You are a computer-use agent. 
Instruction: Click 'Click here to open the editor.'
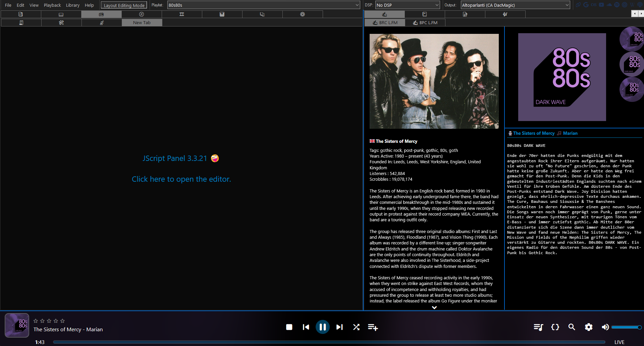pyautogui.click(x=181, y=179)
